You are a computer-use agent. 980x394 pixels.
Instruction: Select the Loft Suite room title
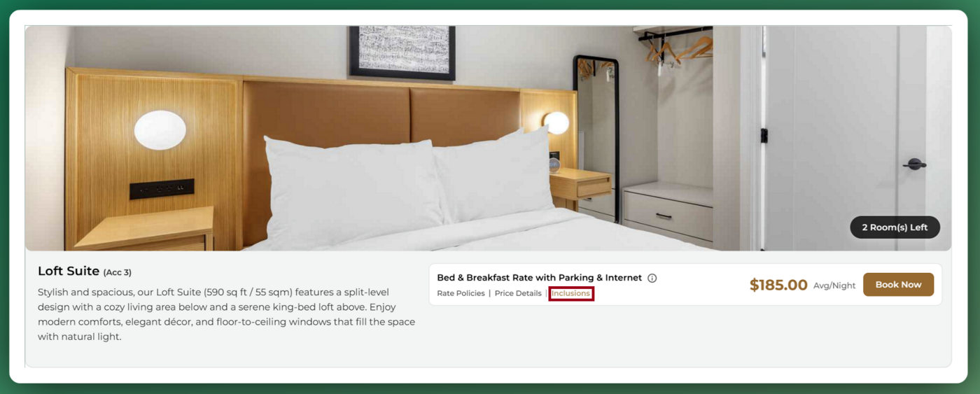pyautogui.click(x=69, y=272)
